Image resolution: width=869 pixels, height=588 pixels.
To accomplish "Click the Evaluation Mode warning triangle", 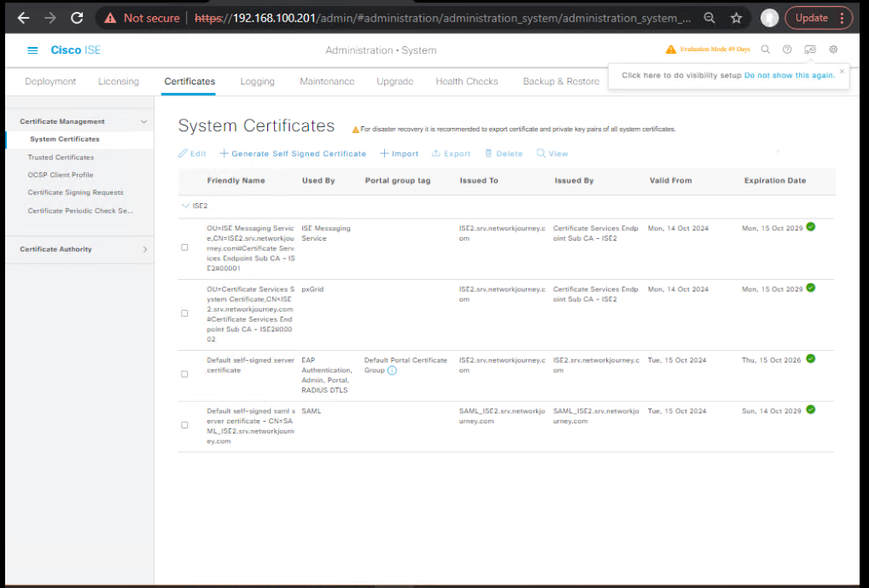I will pos(671,49).
